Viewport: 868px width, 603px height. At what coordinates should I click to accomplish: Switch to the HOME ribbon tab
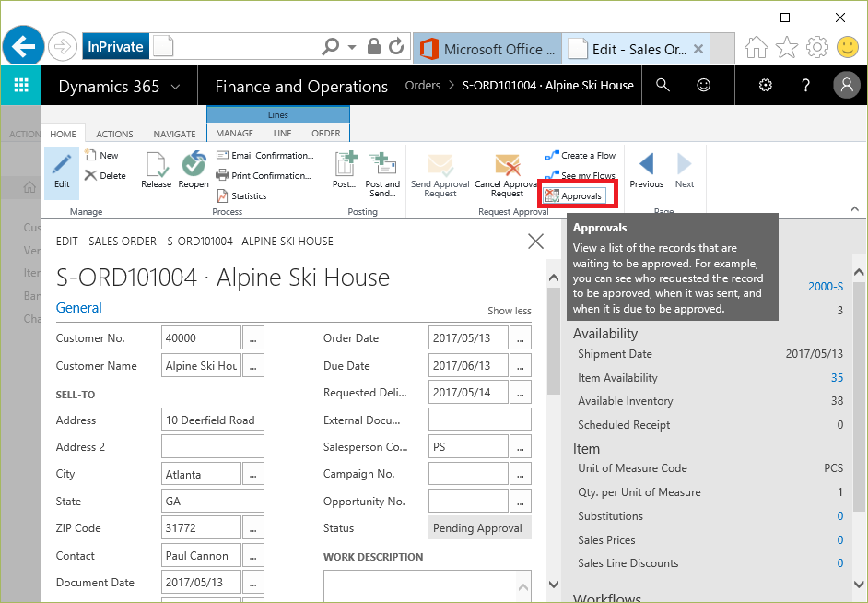[x=63, y=134]
